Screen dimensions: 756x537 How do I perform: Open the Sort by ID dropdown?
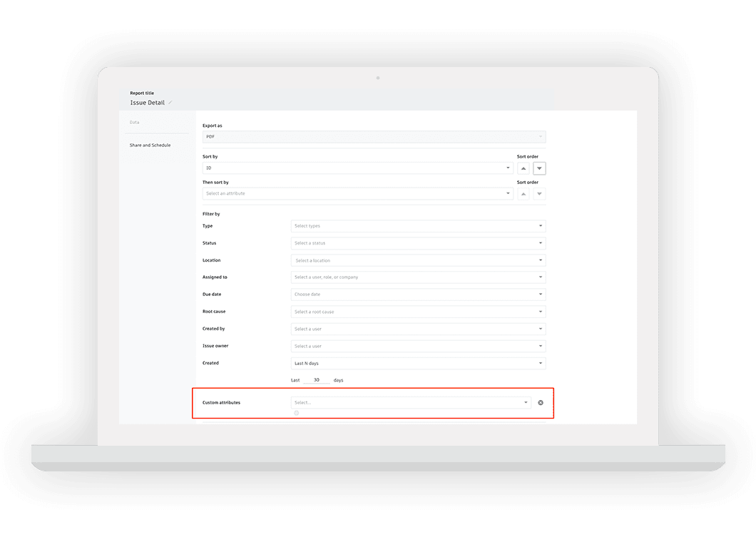tap(358, 168)
